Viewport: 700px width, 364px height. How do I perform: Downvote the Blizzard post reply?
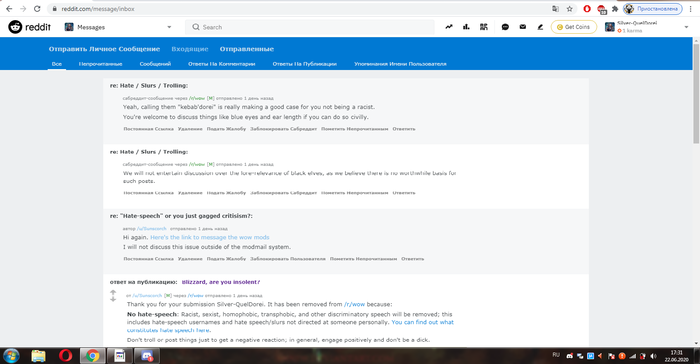tap(113, 299)
